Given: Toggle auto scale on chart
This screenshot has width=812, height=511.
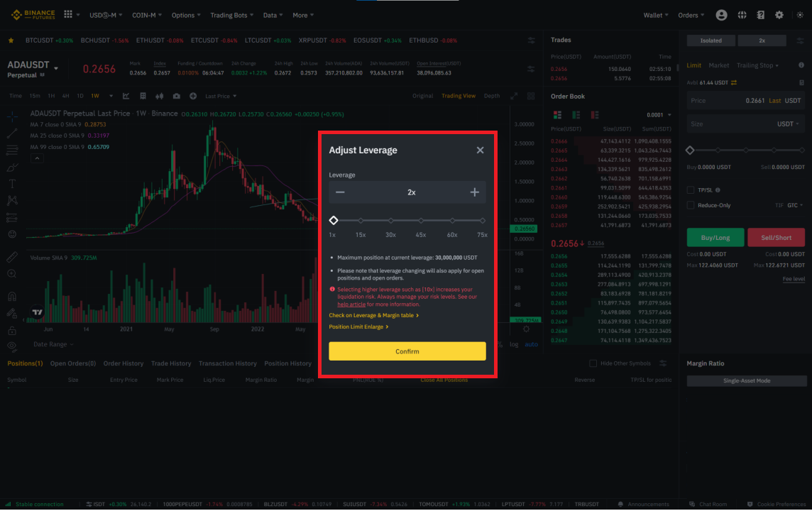Looking at the screenshot, I should pyautogui.click(x=532, y=344).
